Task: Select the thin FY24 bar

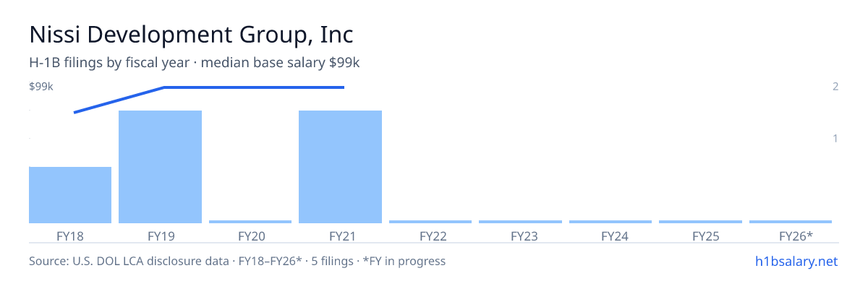Action: (x=610, y=222)
